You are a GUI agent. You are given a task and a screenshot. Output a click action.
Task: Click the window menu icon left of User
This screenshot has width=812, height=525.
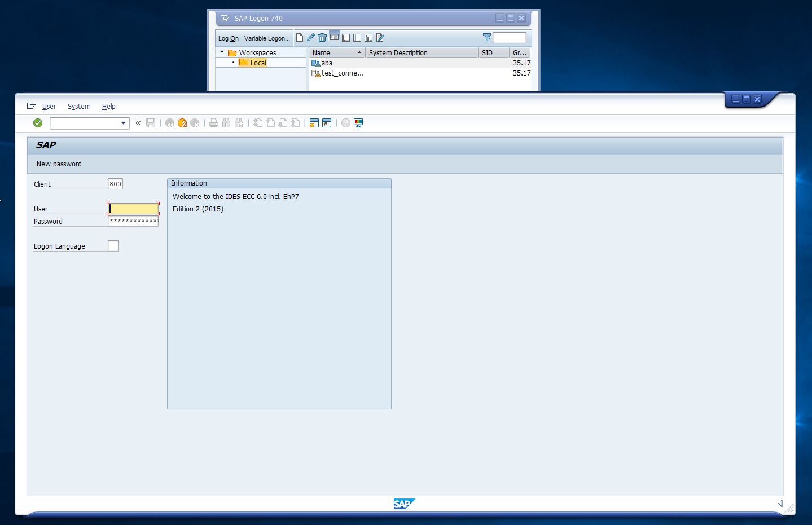31,106
